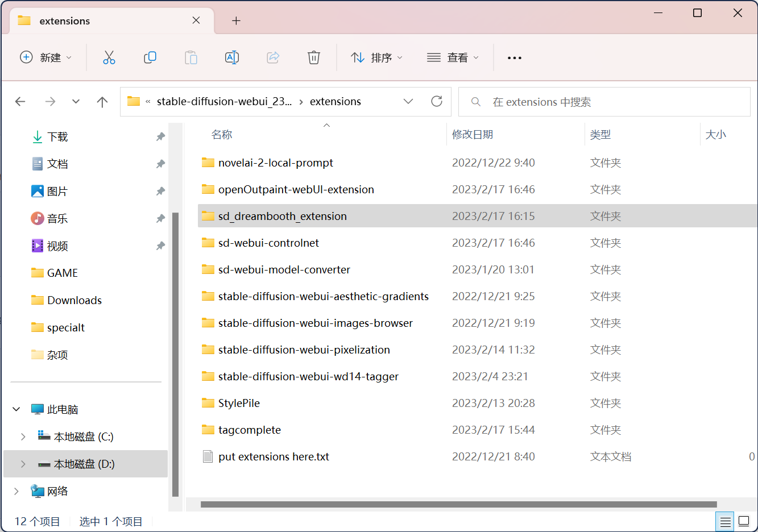Open Downloads folder in sidebar
Image resolution: width=758 pixels, height=532 pixels.
point(74,300)
